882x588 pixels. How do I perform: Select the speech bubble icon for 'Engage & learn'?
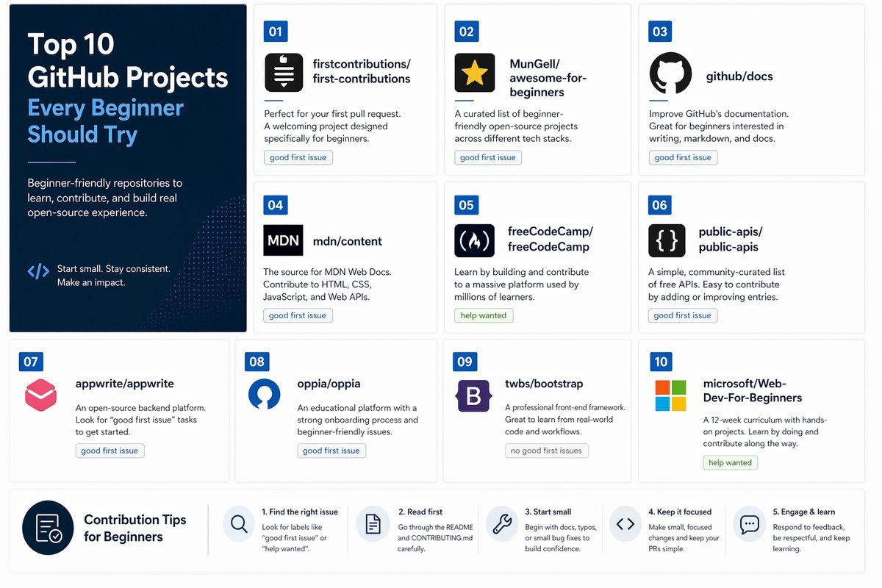[749, 525]
